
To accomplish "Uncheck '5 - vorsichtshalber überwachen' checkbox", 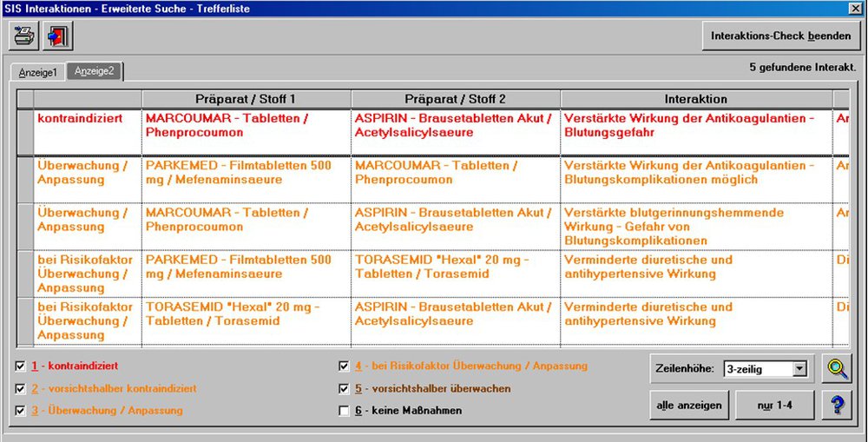I will [x=344, y=388].
